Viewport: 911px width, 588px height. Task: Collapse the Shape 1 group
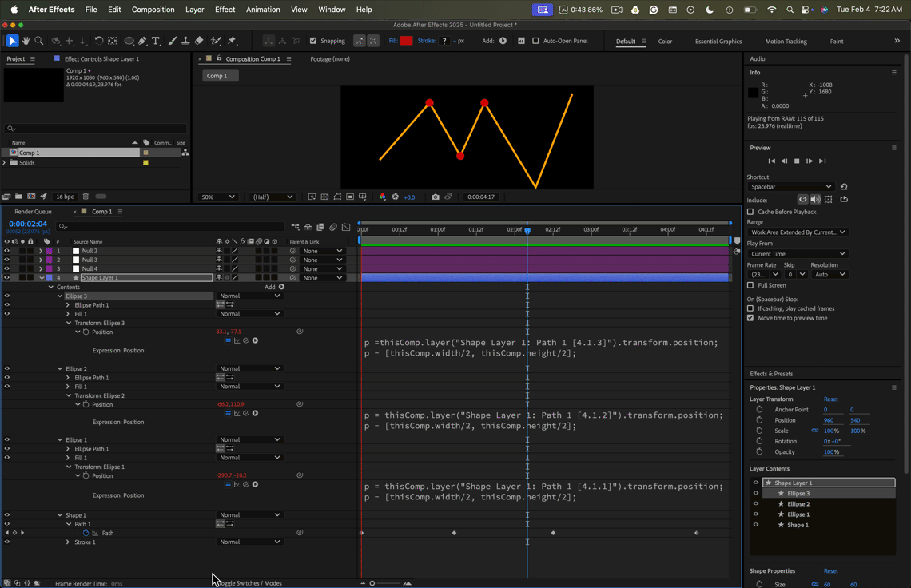pos(60,515)
